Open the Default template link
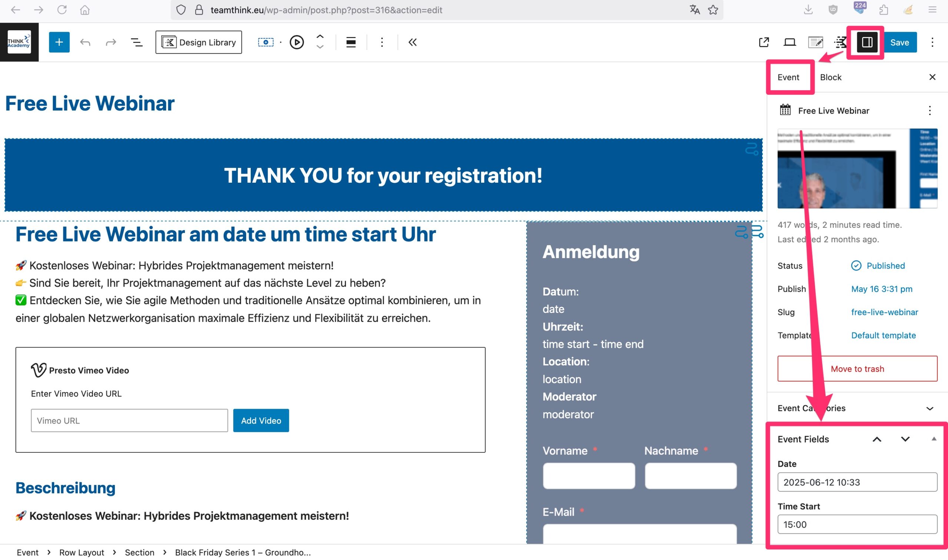Image resolution: width=948 pixels, height=560 pixels. click(x=883, y=335)
